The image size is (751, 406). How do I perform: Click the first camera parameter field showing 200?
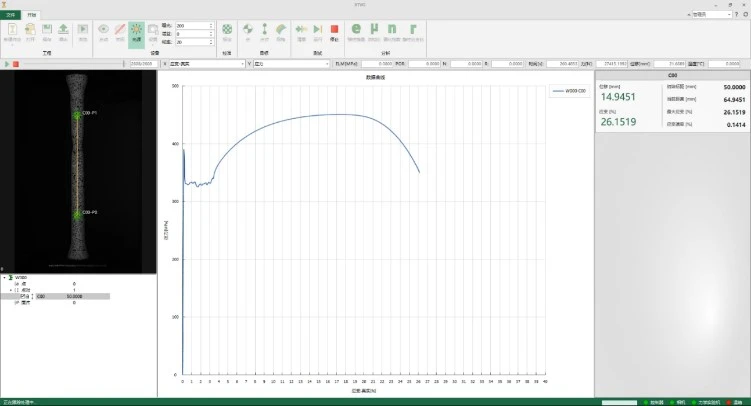pos(192,25)
